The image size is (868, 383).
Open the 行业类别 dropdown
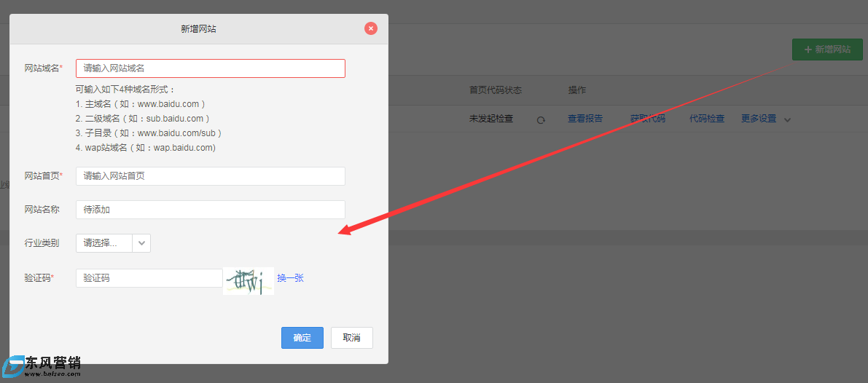click(113, 243)
